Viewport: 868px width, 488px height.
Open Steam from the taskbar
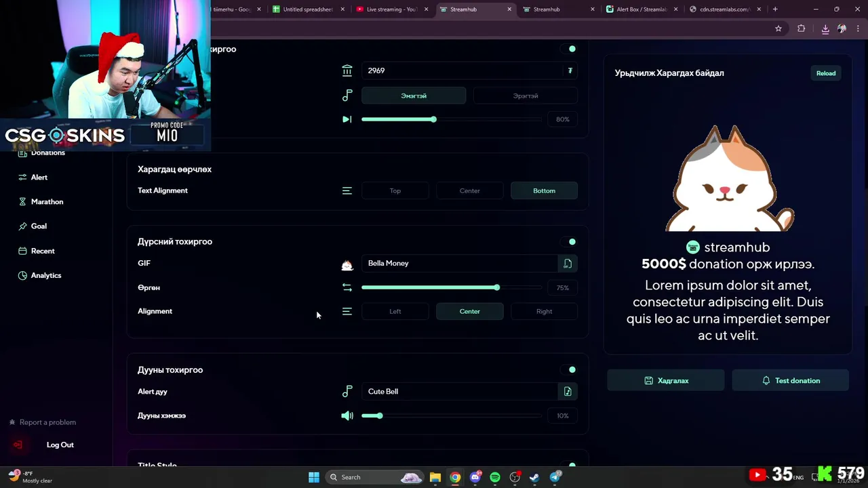pyautogui.click(x=535, y=477)
